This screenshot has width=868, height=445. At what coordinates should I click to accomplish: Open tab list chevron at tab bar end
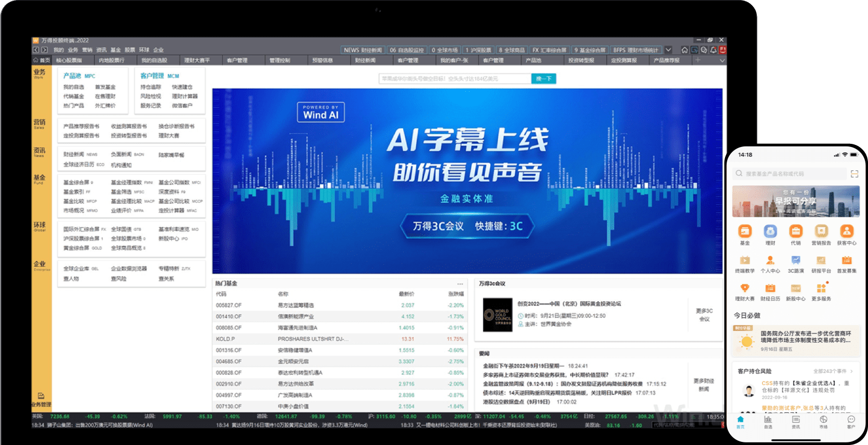(722, 60)
